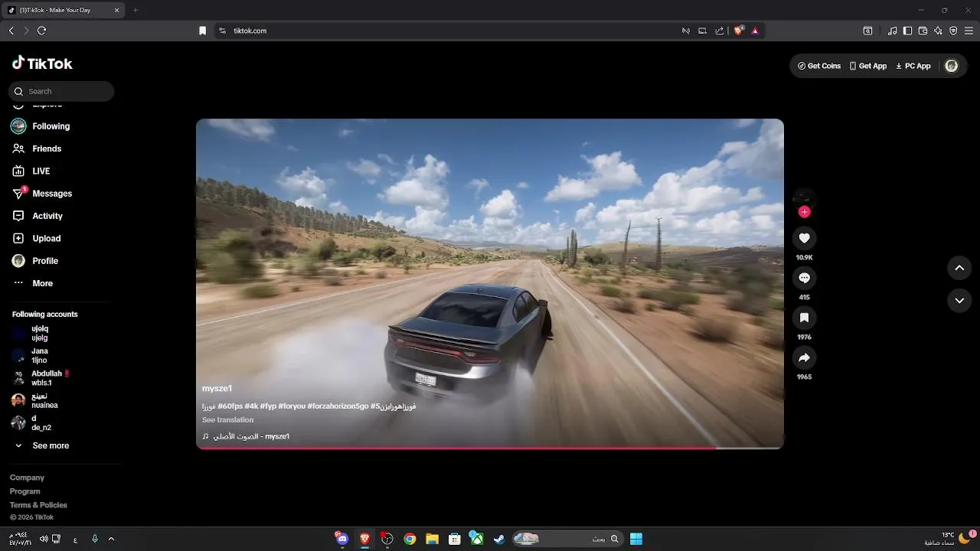Open File Explorer from the taskbar
Viewport: 980px width, 551px height.
pos(432,539)
